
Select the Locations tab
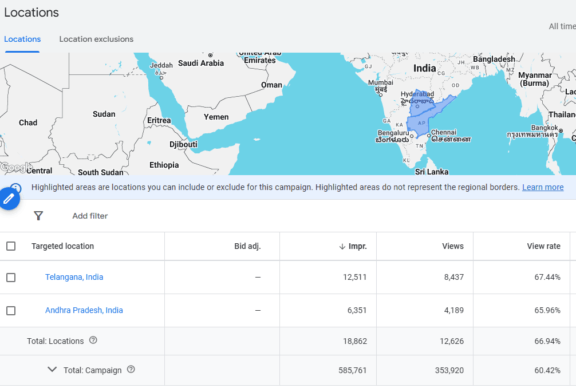pos(22,39)
